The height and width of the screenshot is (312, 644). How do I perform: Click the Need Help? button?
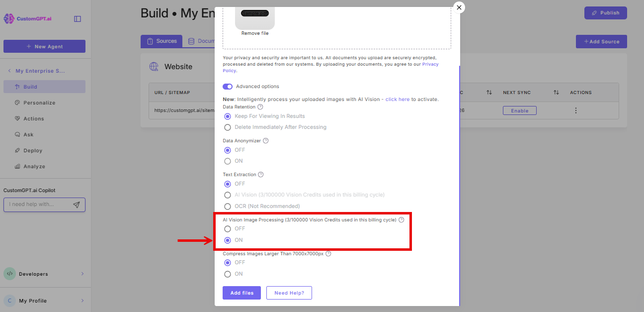[289, 293]
